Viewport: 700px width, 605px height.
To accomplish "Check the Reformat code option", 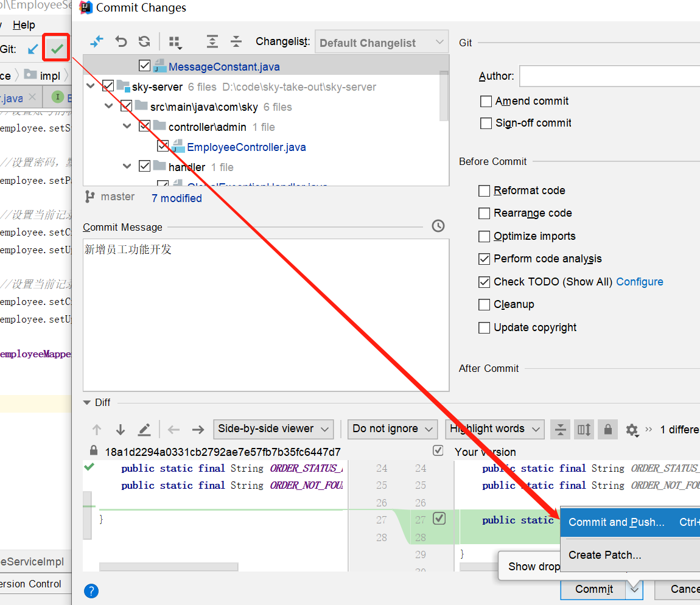I will point(485,191).
